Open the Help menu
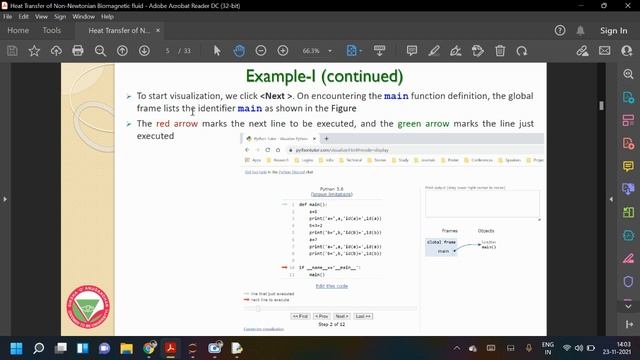 coord(107,17)
